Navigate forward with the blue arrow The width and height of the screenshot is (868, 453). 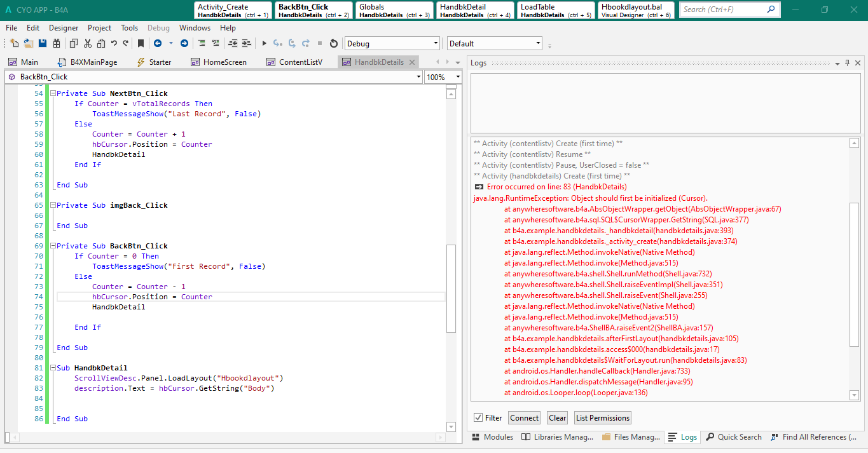point(184,43)
